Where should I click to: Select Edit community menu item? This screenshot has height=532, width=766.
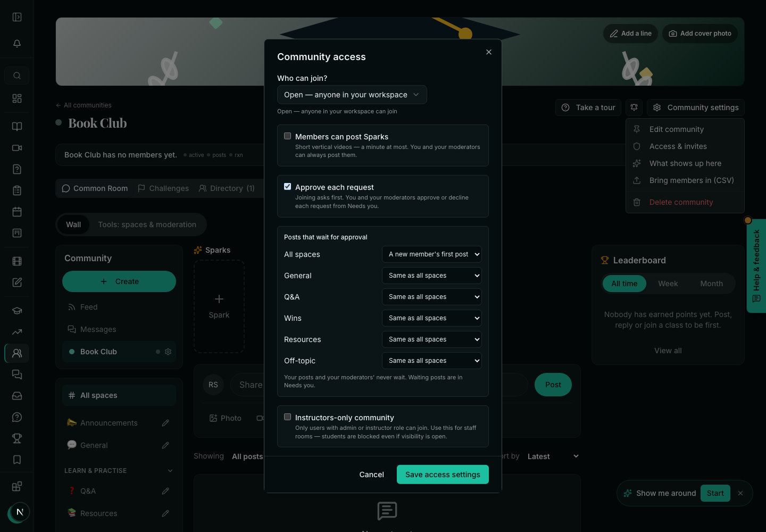(685, 129)
